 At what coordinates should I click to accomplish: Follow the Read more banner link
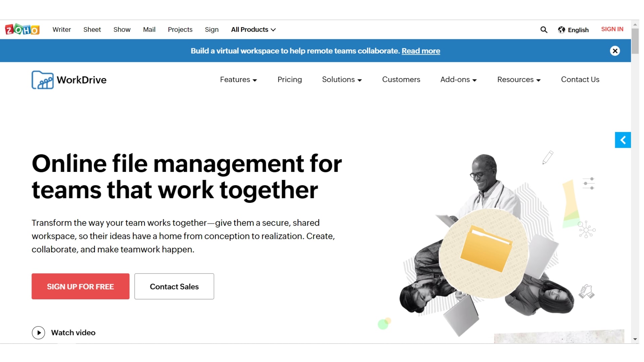(x=421, y=51)
